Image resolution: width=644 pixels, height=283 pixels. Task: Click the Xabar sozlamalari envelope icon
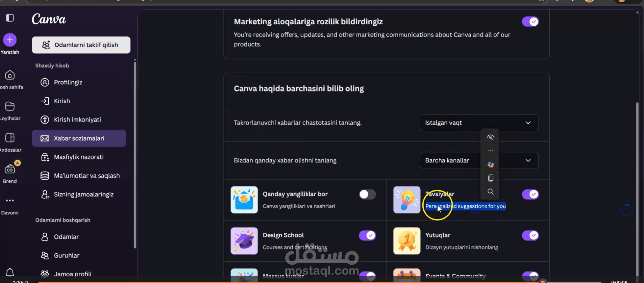click(45, 138)
